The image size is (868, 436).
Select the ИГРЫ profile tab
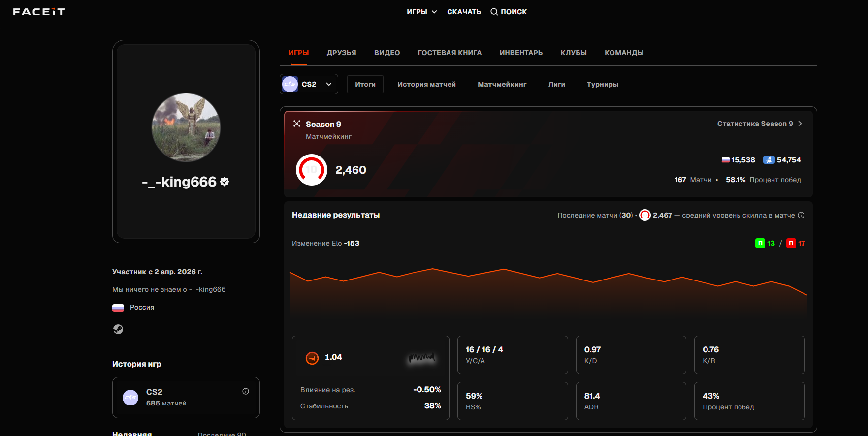point(299,53)
